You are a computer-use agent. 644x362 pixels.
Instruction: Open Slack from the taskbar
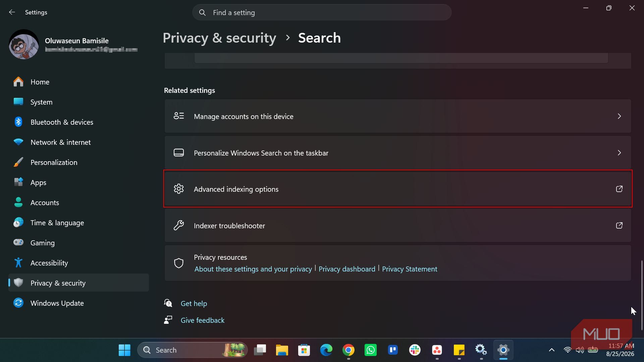[415, 350]
